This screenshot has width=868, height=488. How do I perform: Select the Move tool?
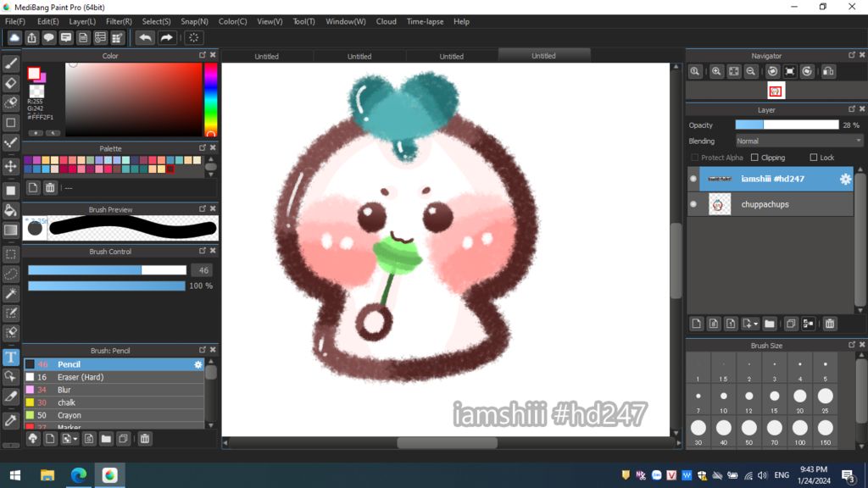tap(10, 166)
